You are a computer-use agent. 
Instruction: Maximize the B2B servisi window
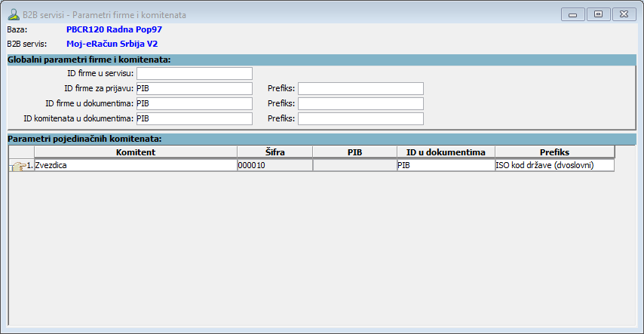(598, 14)
